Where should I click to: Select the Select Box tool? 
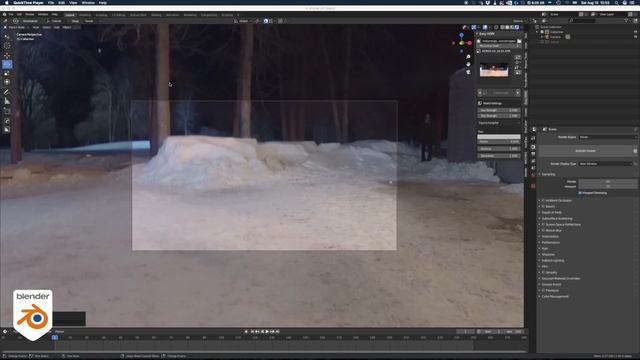pyautogui.click(x=7, y=37)
